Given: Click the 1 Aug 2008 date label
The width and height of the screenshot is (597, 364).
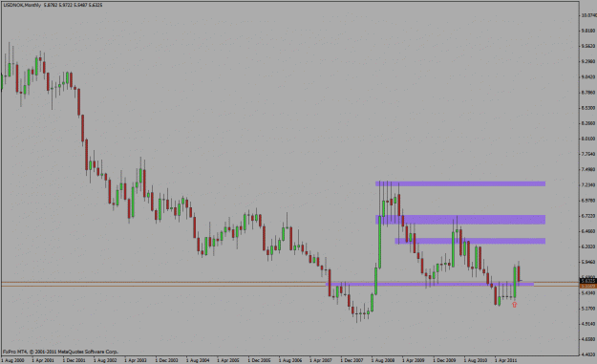Looking at the screenshot, I should pos(383,360).
